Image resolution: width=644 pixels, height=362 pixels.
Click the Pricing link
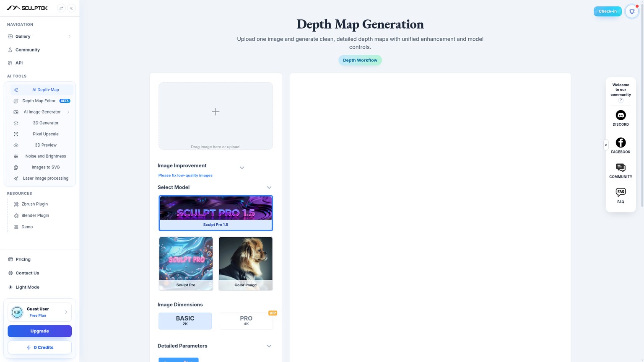click(x=23, y=259)
